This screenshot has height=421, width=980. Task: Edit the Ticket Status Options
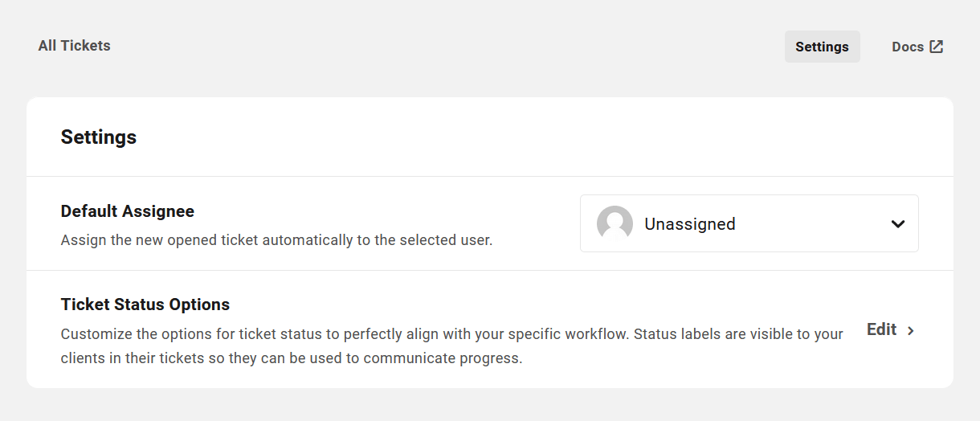(881, 329)
